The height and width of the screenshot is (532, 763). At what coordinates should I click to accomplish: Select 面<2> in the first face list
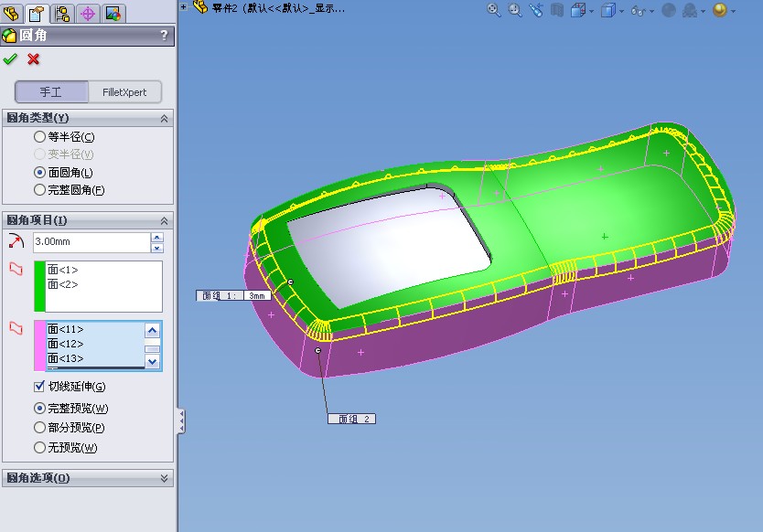[x=63, y=284]
